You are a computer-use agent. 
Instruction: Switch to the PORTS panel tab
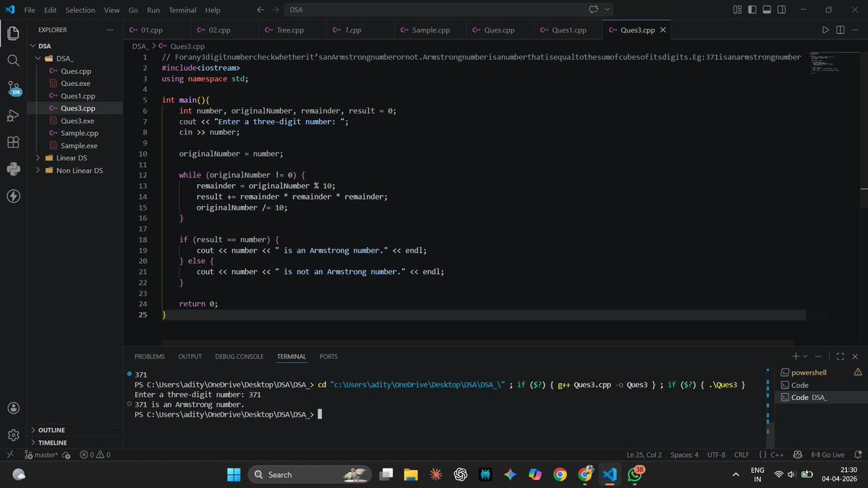(328, 356)
